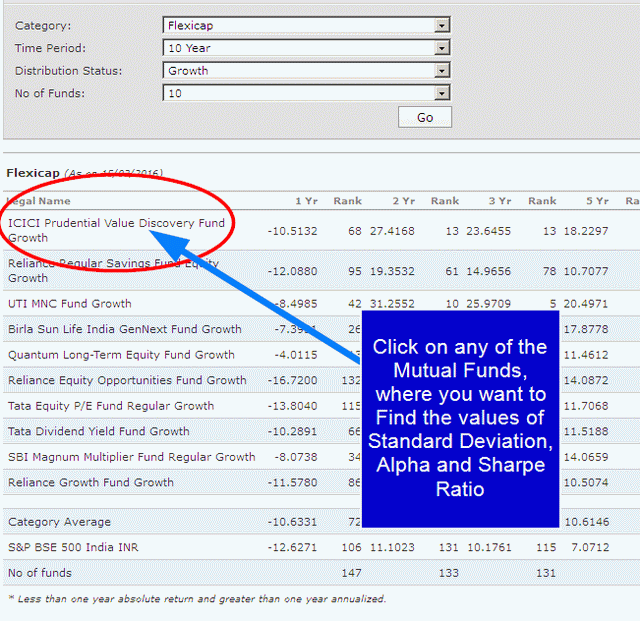Open Reliance Equity Opportunities Fund Growth
Image resolution: width=640 pixels, height=621 pixels.
tap(127, 381)
